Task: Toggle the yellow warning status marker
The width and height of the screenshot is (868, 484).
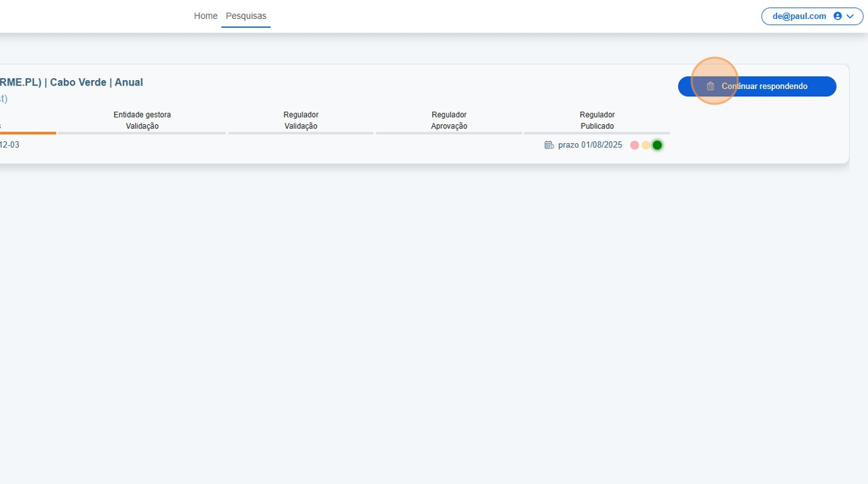Action: click(x=646, y=145)
